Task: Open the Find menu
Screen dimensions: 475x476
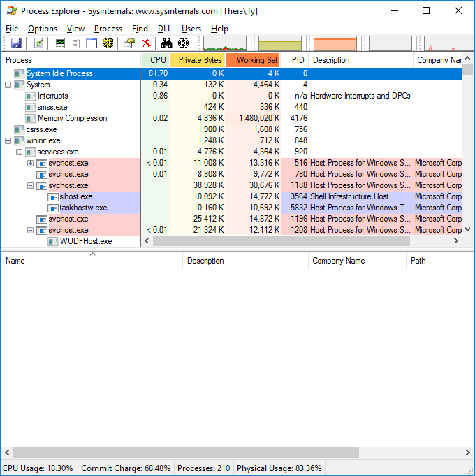Action: point(140,29)
